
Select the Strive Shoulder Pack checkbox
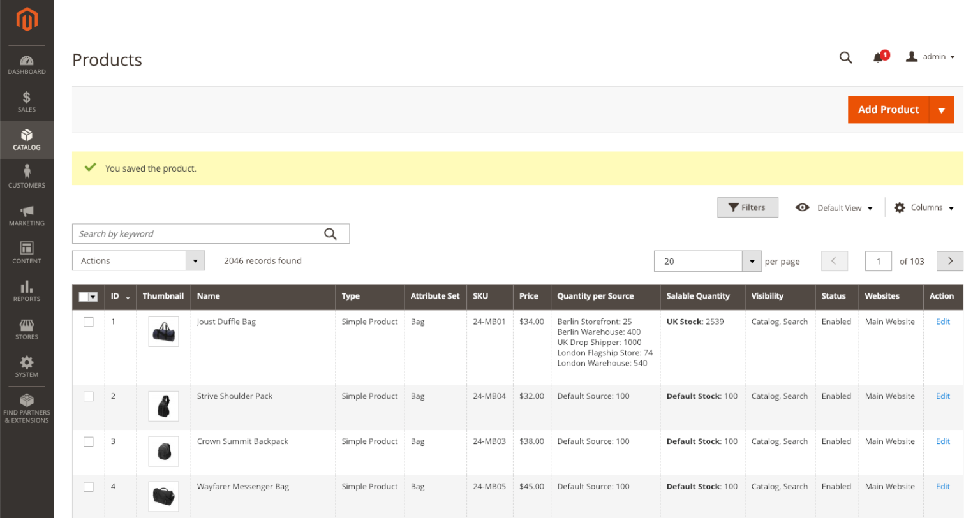pyautogui.click(x=88, y=396)
